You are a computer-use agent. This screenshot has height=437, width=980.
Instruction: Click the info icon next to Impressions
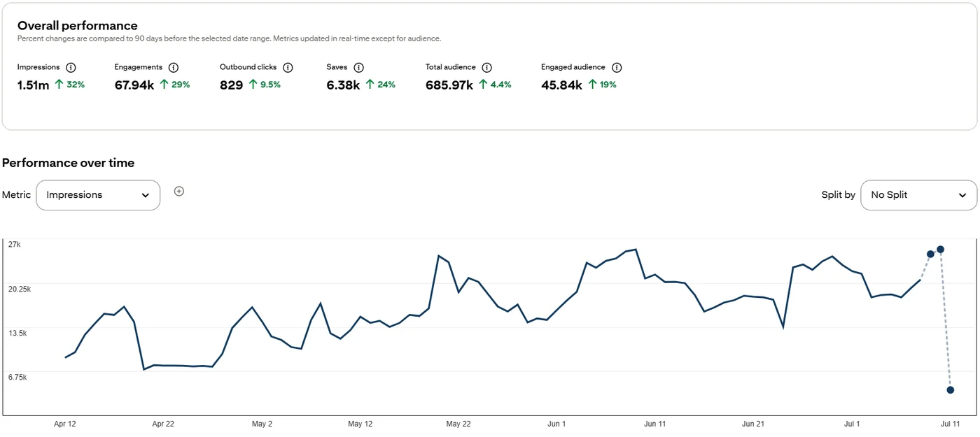pyautogui.click(x=71, y=68)
